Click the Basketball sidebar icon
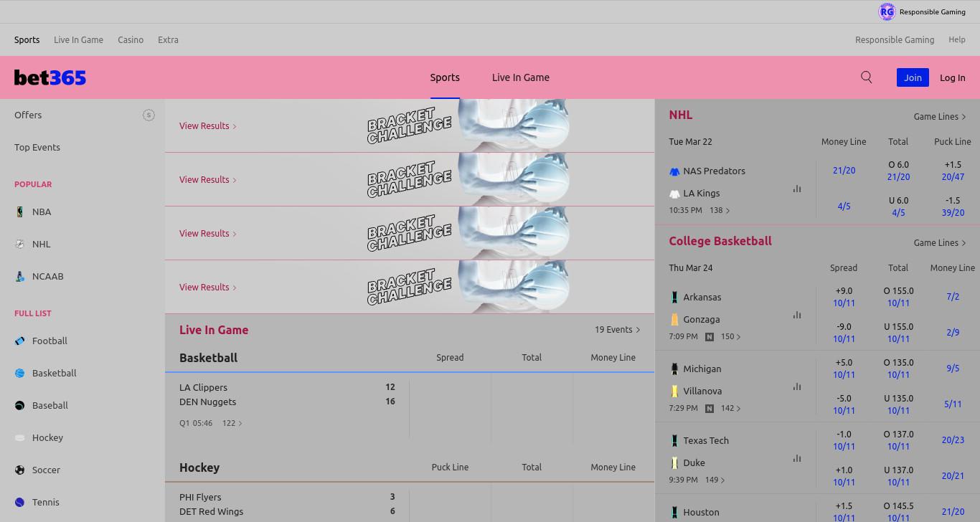 [20, 373]
